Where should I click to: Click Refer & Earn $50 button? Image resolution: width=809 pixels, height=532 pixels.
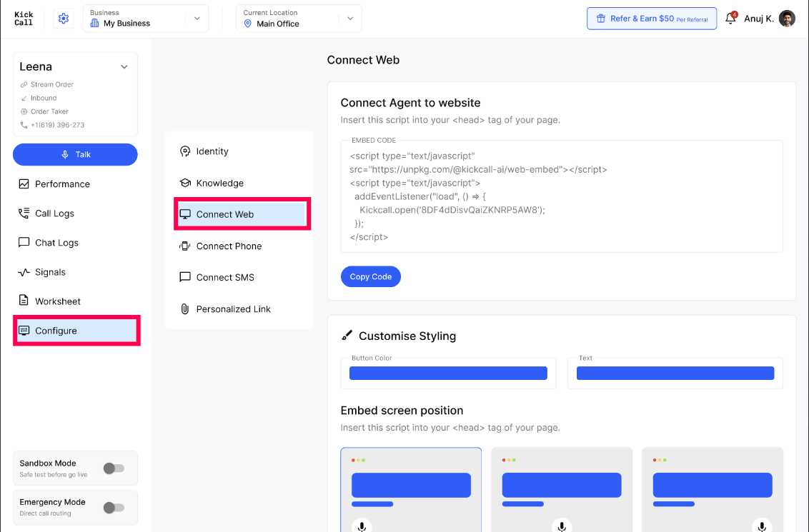[652, 19]
